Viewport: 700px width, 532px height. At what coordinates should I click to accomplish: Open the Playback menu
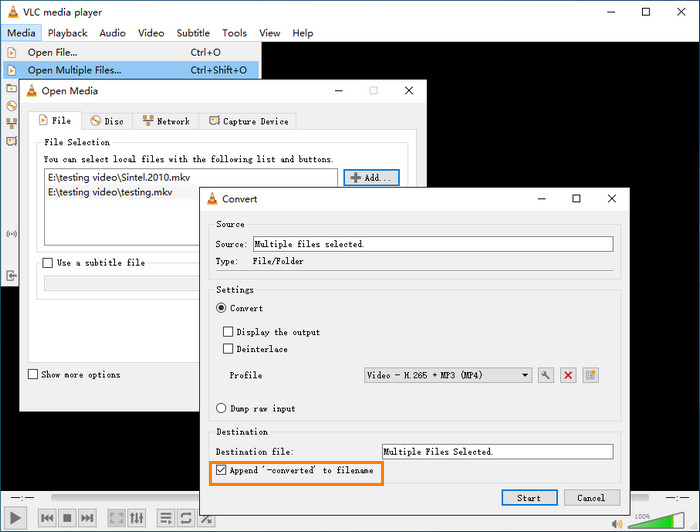(x=67, y=33)
